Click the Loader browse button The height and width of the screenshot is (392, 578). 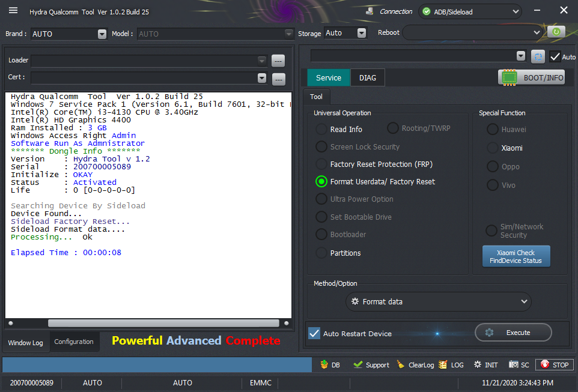(278, 61)
